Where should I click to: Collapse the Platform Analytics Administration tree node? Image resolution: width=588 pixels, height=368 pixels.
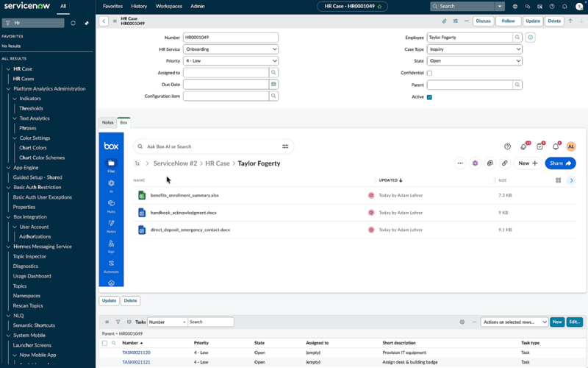(8, 89)
